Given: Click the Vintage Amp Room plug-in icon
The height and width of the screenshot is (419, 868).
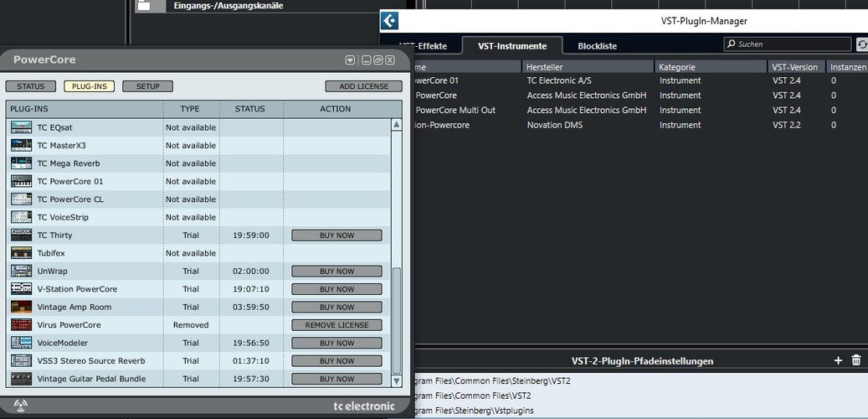Looking at the screenshot, I should [21, 307].
